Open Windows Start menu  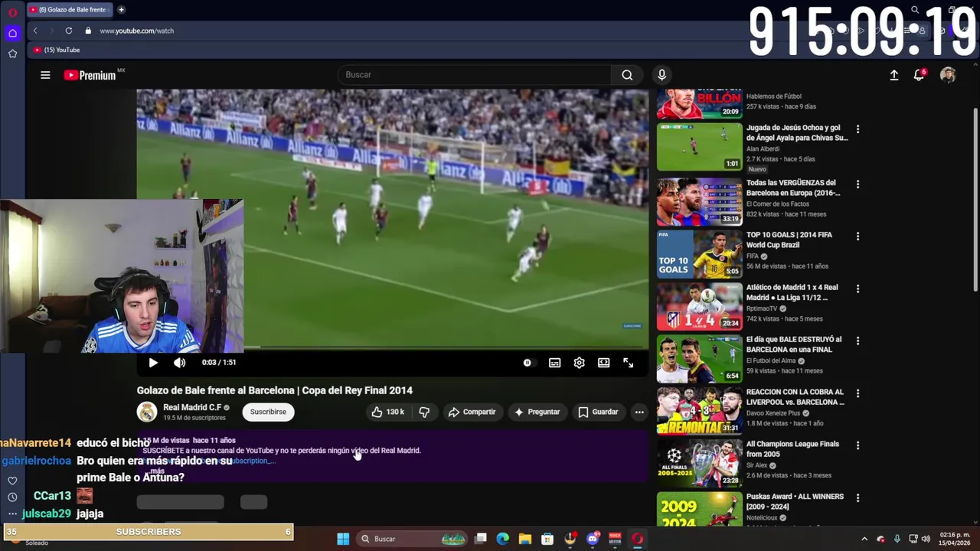[x=343, y=539]
